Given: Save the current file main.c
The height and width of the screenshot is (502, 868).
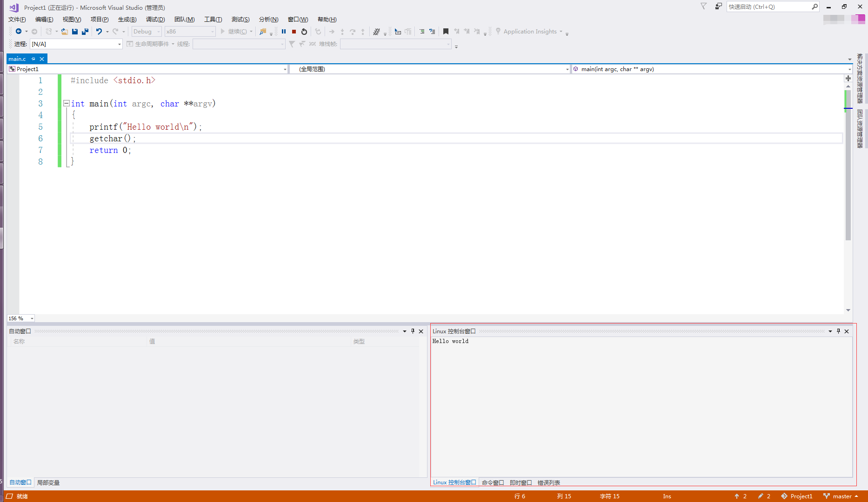Looking at the screenshot, I should [x=75, y=32].
